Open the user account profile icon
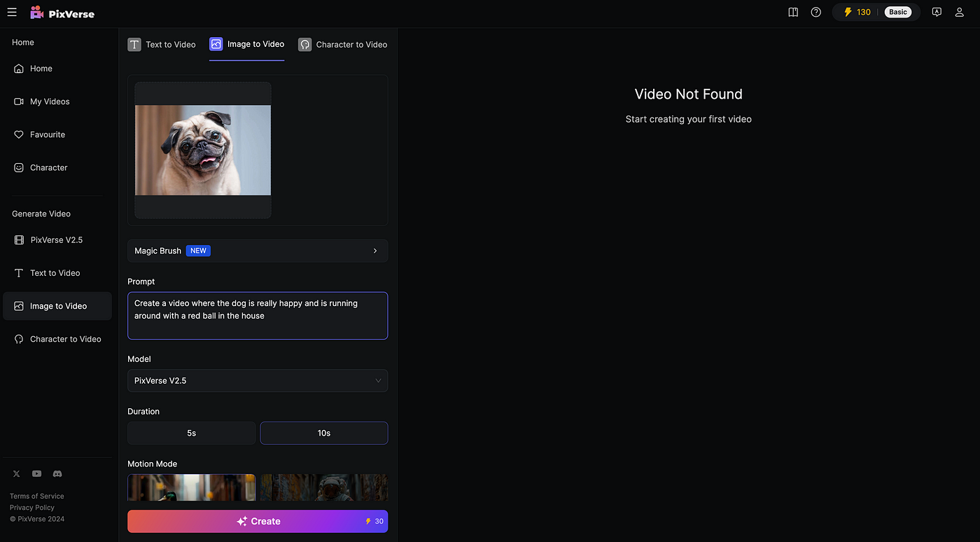The height and width of the screenshot is (542, 980). (x=960, y=12)
